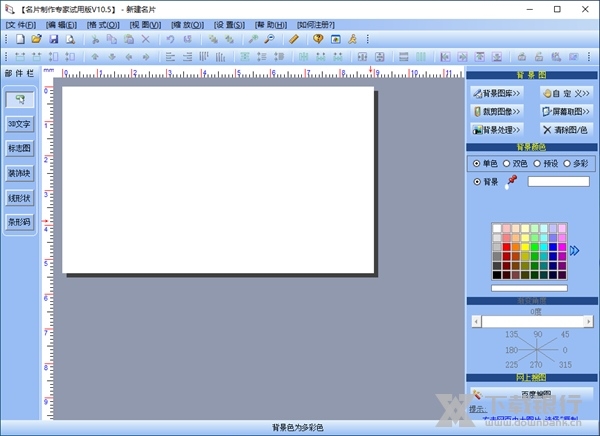Image resolution: width=600 pixels, height=436 pixels.
Task: Click the move right arrow icon
Action: coord(146,57)
